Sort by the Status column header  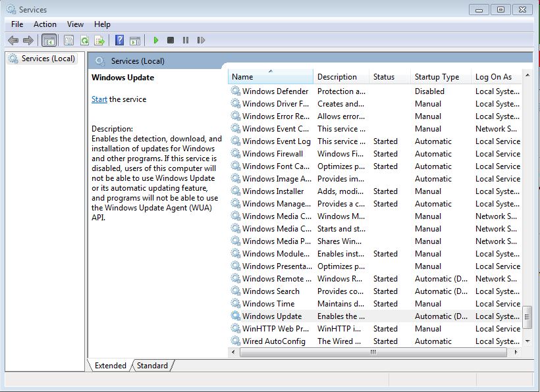390,77
